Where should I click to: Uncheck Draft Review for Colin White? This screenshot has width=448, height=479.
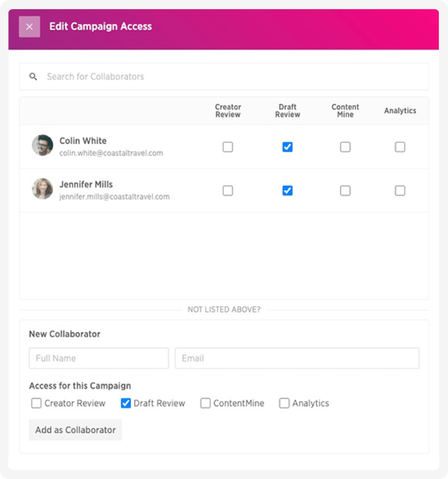(x=287, y=147)
